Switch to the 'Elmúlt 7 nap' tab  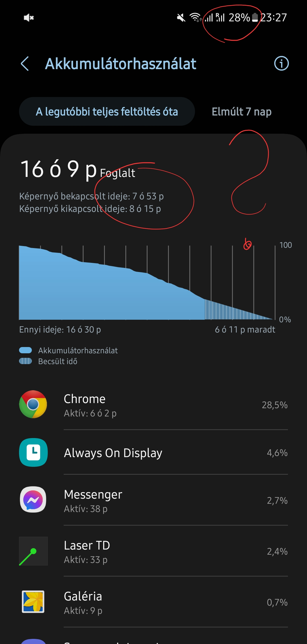click(241, 111)
